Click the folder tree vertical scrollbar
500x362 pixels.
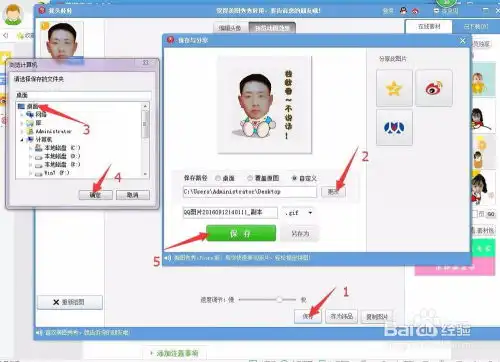click(x=145, y=124)
